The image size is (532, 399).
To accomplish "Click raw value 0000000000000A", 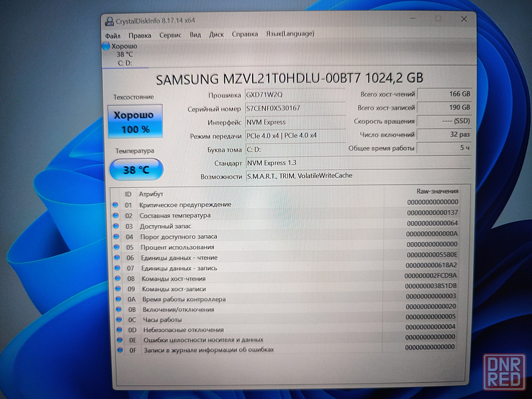I will 431,234.
